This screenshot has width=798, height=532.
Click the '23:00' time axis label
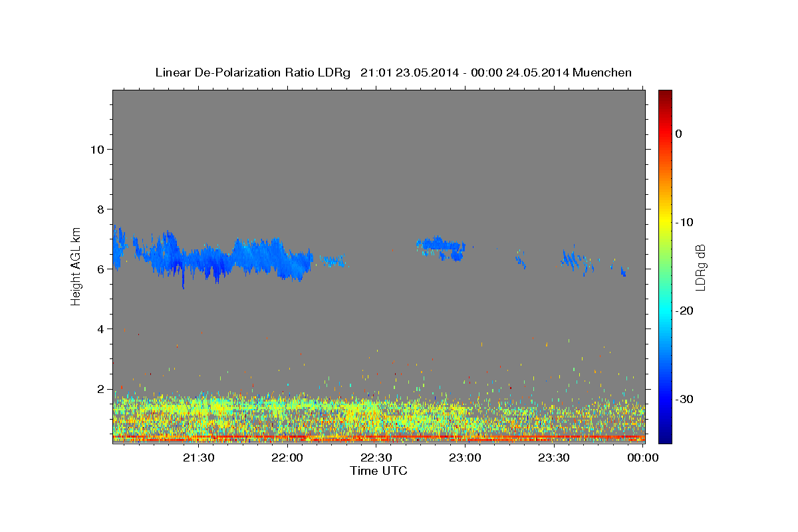pos(465,458)
